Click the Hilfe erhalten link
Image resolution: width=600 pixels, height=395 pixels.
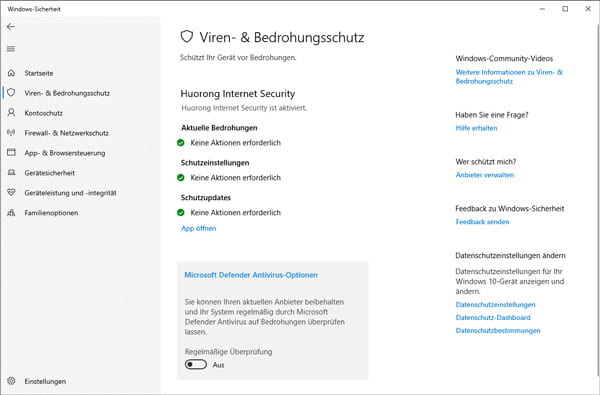pos(476,128)
